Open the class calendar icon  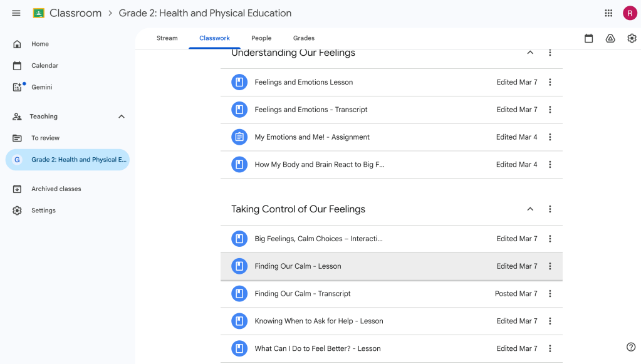(588, 39)
